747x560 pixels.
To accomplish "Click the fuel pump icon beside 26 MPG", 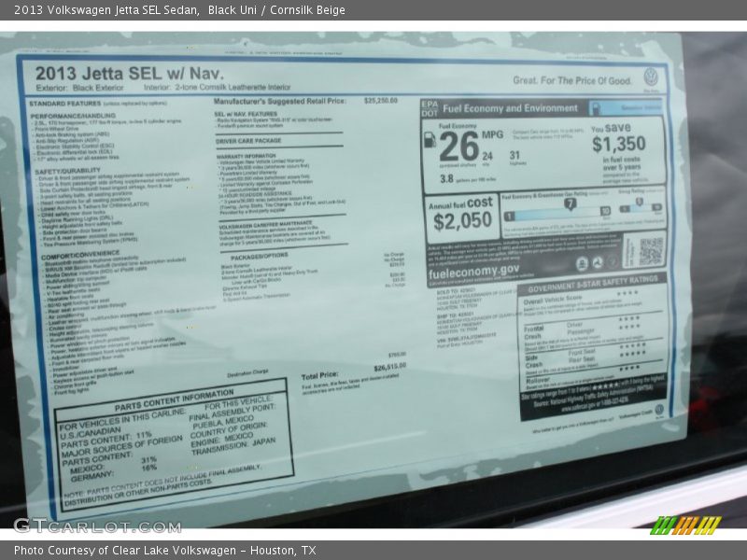I will click(x=430, y=143).
